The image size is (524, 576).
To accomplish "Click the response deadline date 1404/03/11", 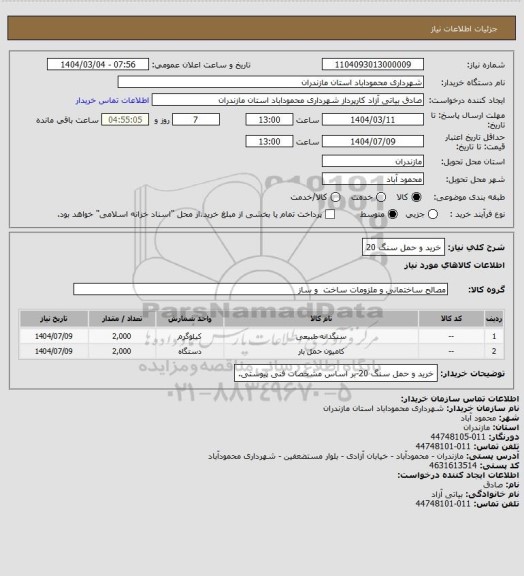I will pos(373,120).
